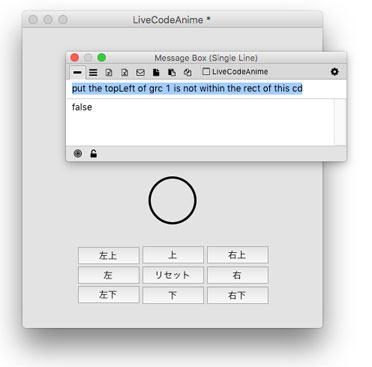Show pending messages envelope pane

140,72
